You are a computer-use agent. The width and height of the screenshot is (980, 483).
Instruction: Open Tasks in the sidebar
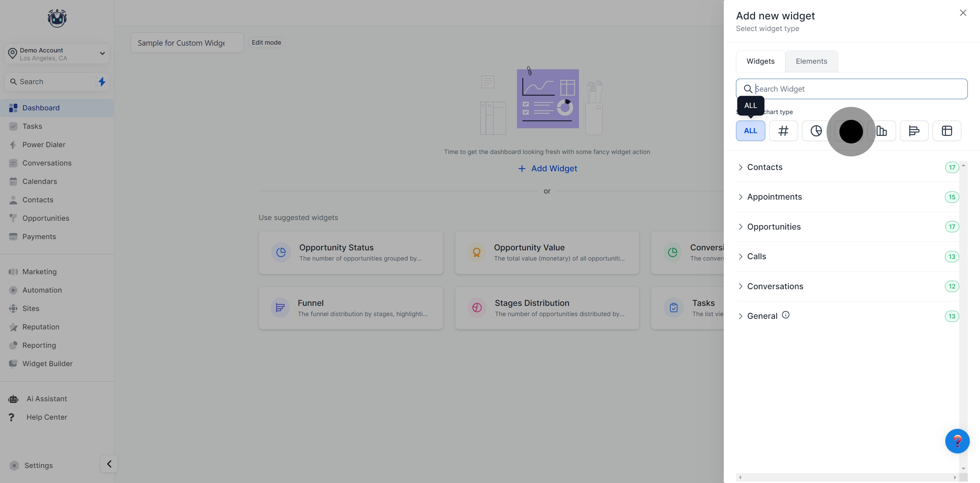[x=57, y=126]
